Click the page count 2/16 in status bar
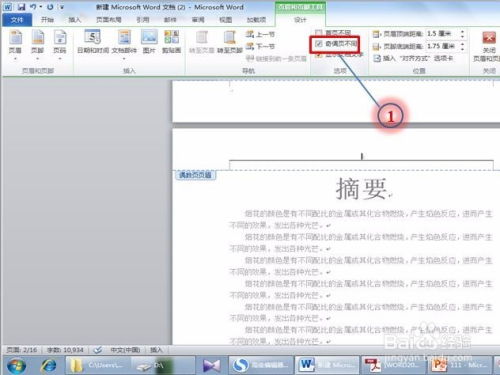 [x=22, y=350]
